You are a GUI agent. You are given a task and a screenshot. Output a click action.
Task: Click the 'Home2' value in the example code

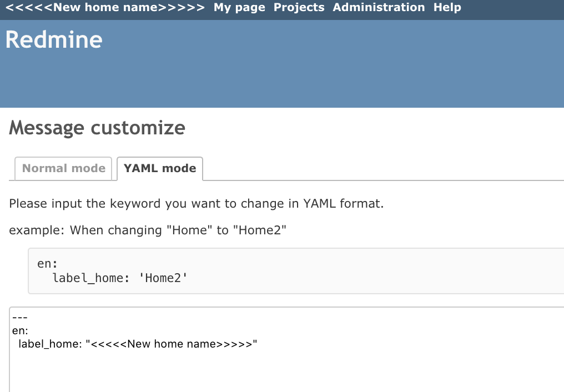pyautogui.click(x=163, y=278)
